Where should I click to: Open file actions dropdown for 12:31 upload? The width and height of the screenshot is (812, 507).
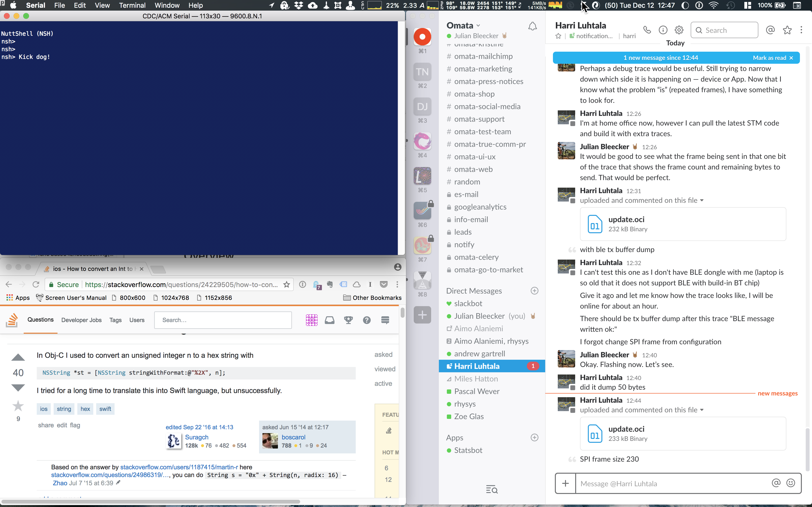pyautogui.click(x=702, y=200)
